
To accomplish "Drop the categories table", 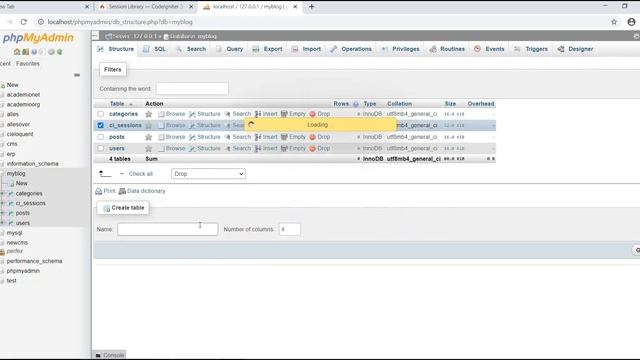I will tap(320, 114).
